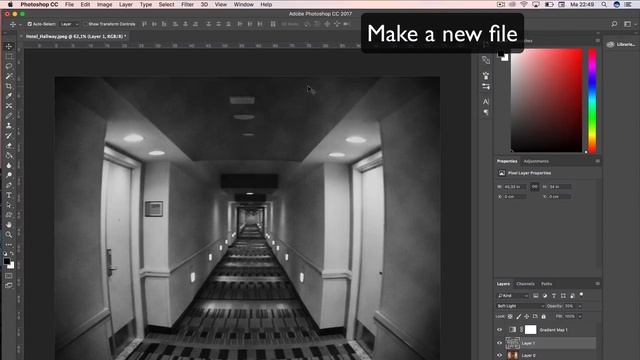Open Layers panel flyout menu

[x=598, y=284]
